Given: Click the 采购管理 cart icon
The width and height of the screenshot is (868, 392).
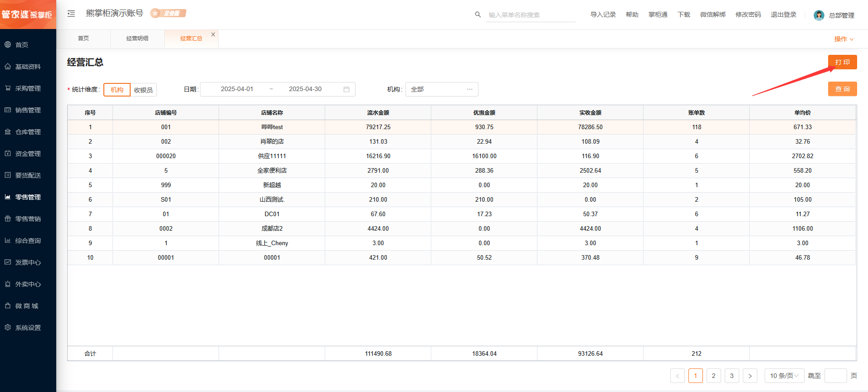Looking at the screenshot, I should click(x=8, y=88).
